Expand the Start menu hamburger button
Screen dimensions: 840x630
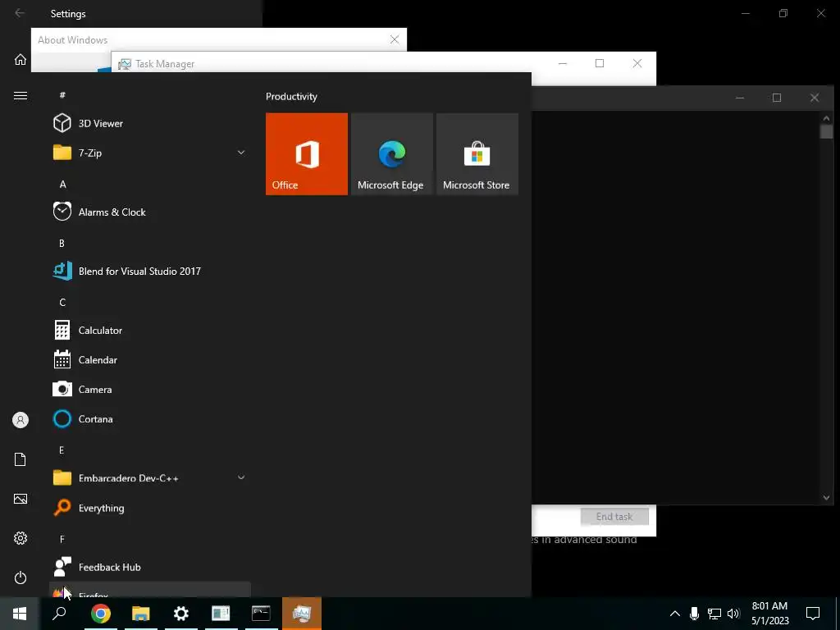pos(21,95)
